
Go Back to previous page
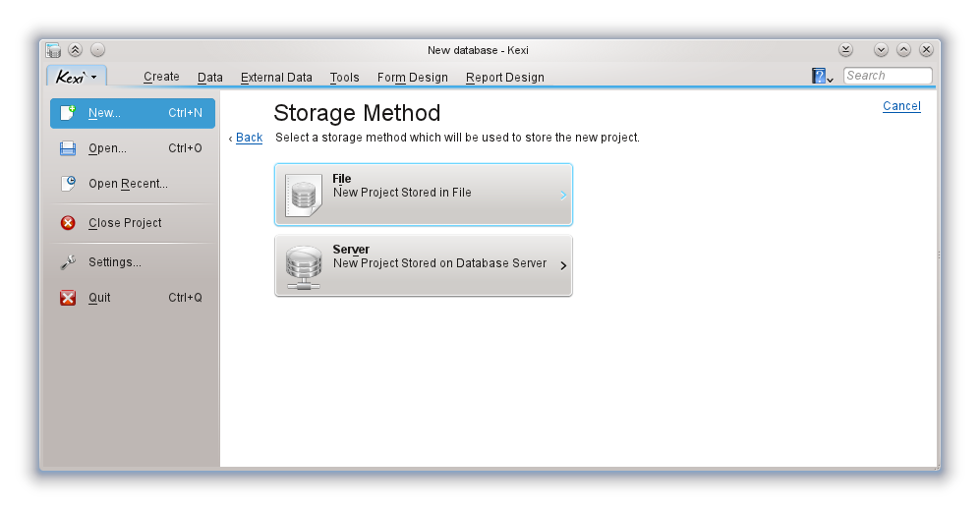point(249,138)
